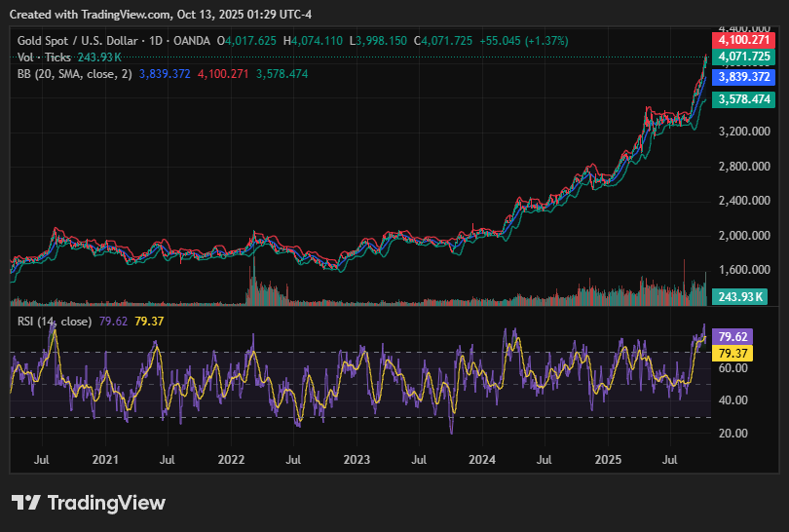
Task: Click the blue 3,839.372 price axis tag
Action: 743,77
